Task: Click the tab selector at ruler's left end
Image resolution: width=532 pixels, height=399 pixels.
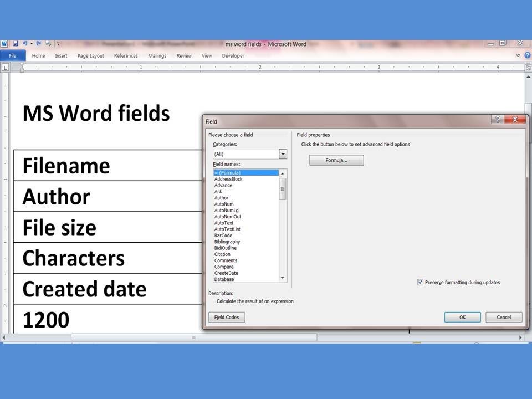Action: click(5, 68)
